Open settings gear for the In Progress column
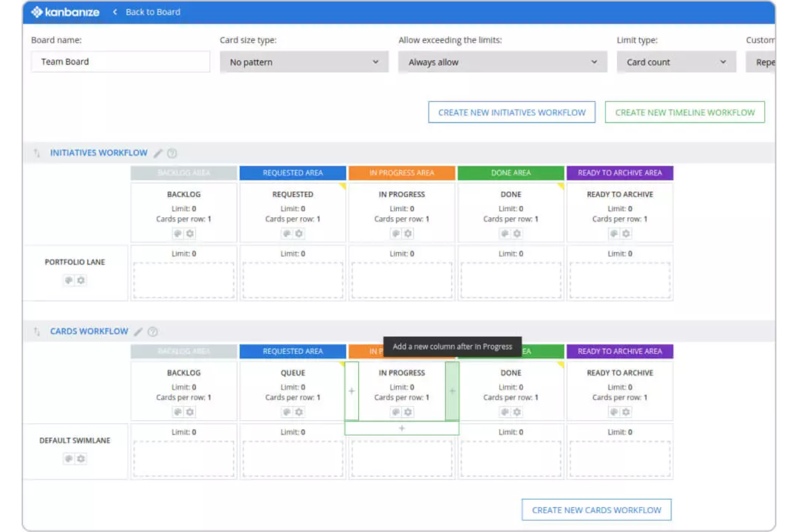The width and height of the screenshot is (798, 532). click(408, 411)
